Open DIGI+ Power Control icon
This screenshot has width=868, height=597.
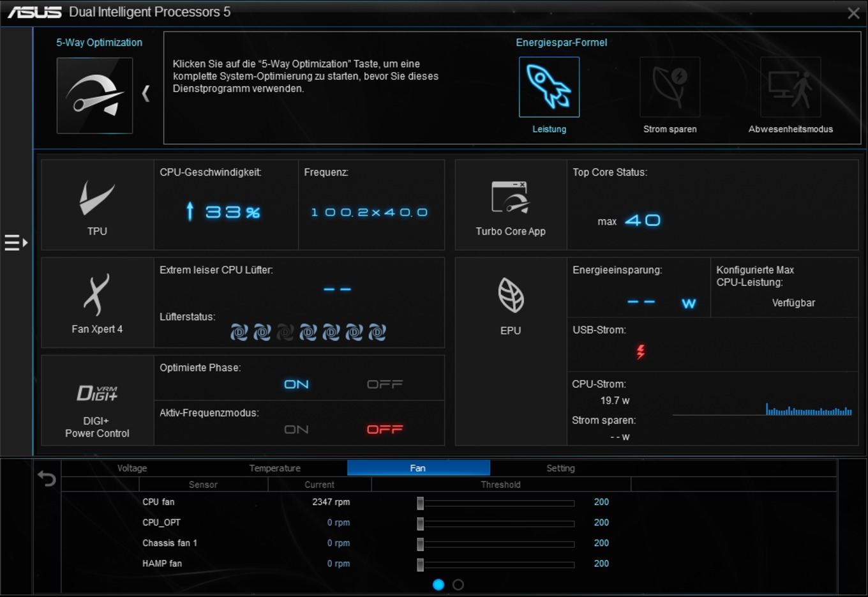point(97,393)
